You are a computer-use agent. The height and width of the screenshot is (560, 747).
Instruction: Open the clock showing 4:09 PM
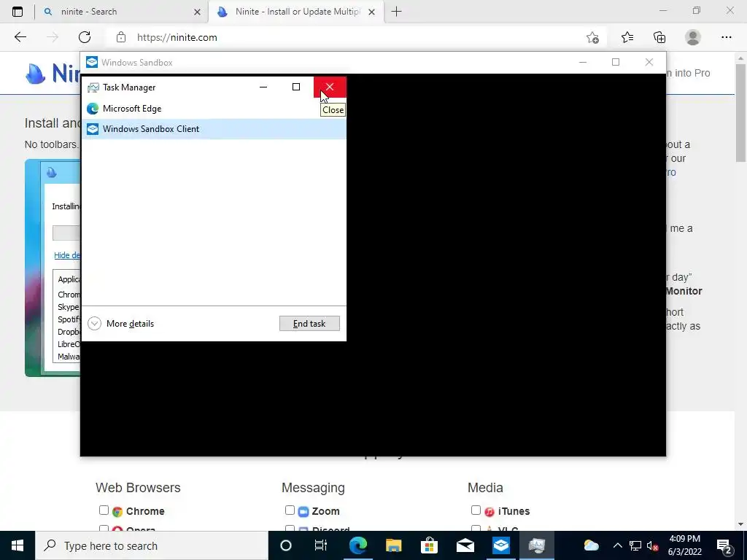(684, 545)
